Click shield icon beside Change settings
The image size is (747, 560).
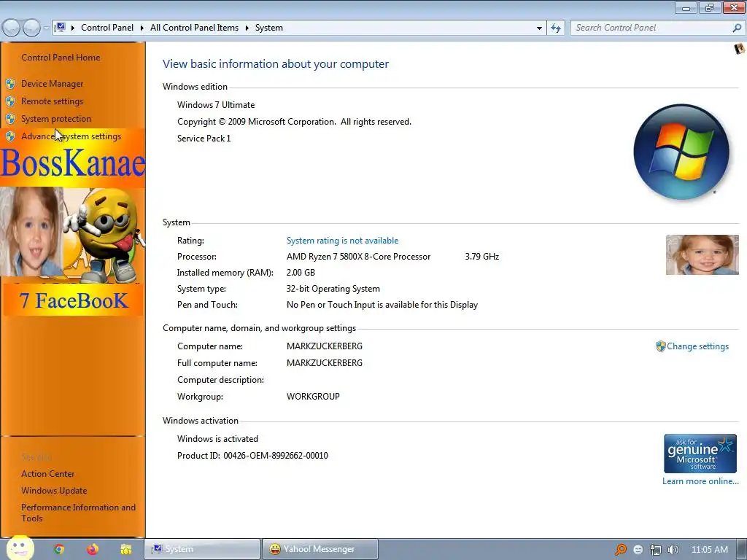pyautogui.click(x=660, y=346)
